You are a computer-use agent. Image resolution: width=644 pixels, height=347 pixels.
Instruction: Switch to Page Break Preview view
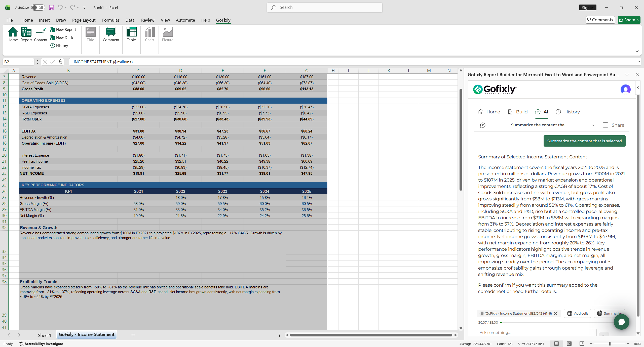click(582, 344)
